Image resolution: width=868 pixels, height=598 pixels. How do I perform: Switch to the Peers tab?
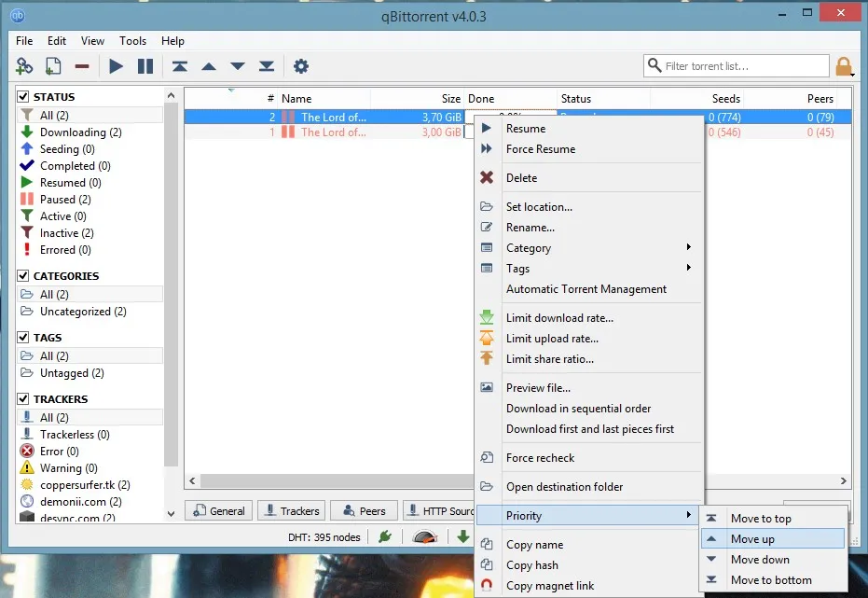tap(365, 510)
